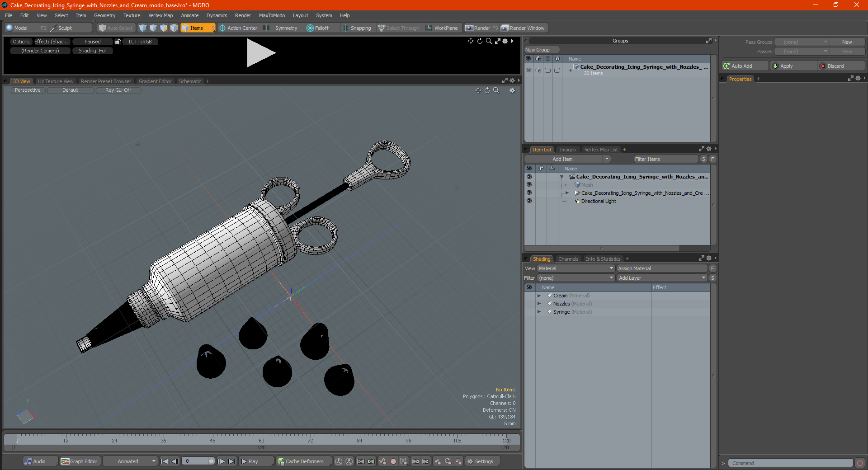Viewport: 868px width, 470px height.
Task: Open the Render Preset Browser tab
Action: click(106, 81)
